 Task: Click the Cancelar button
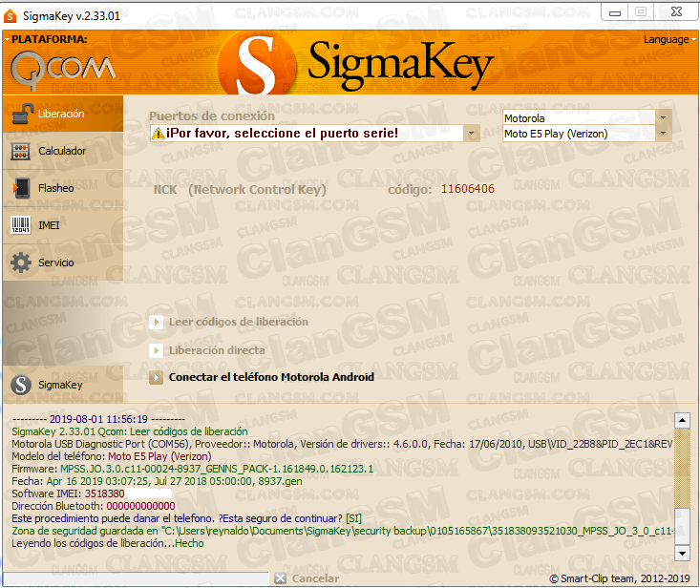pyautogui.click(x=315, y=578)
